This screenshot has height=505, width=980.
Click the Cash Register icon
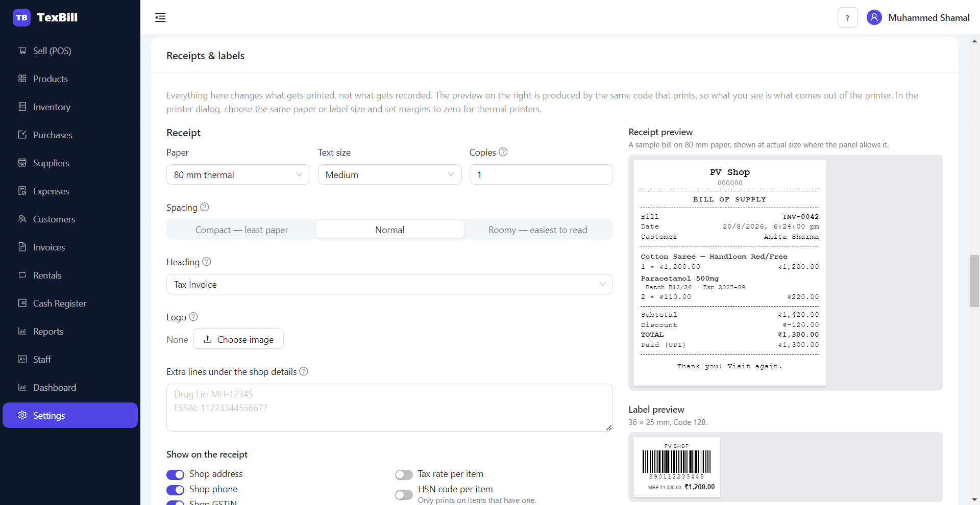click(x=22, y=303)
